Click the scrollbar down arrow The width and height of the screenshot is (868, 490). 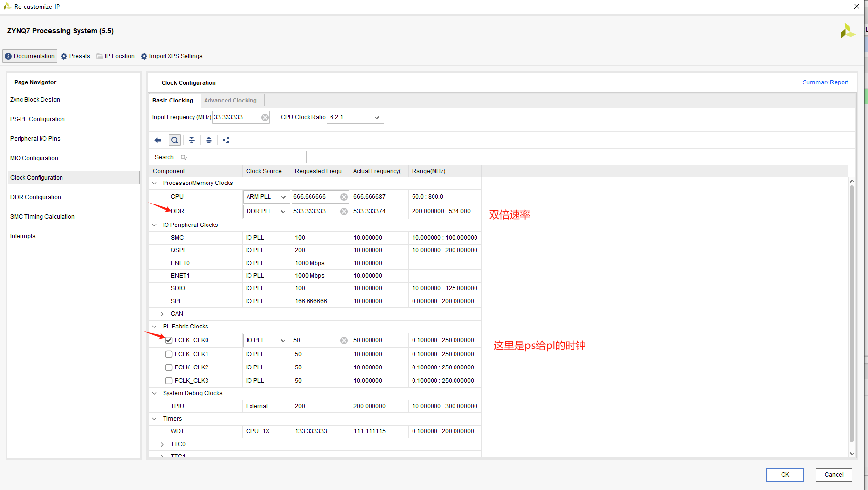pyautogui.click(x=852, y=454)
